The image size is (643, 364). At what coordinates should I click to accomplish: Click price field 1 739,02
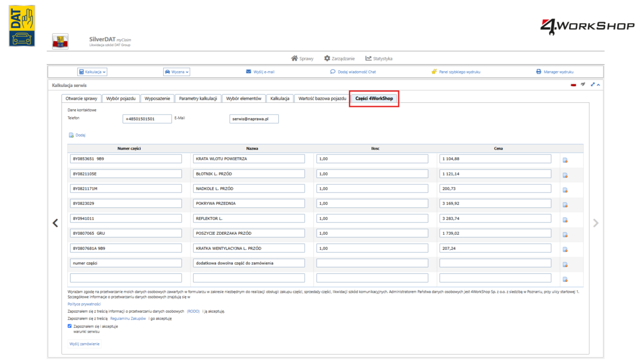(495, 233)
